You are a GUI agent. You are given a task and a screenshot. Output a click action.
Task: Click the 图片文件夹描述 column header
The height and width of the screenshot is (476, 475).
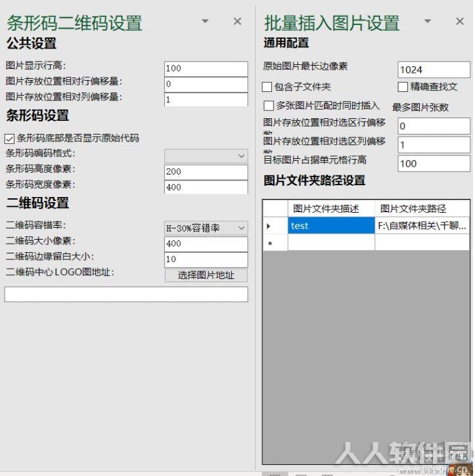331,209
